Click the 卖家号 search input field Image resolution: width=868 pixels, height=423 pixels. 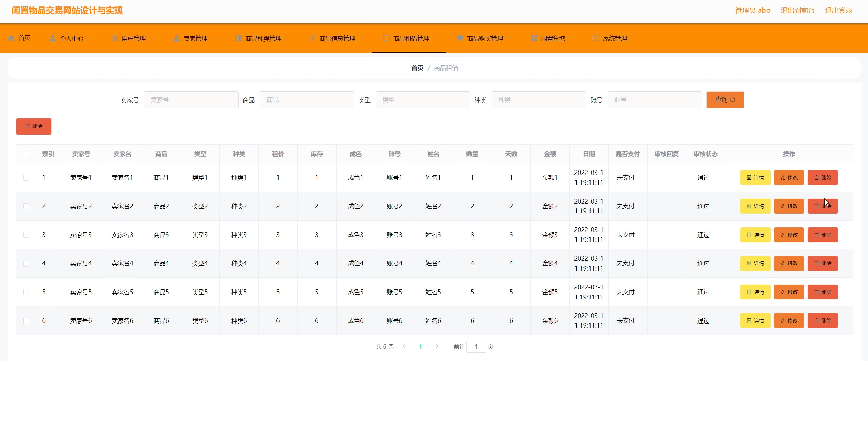[191, 100]
